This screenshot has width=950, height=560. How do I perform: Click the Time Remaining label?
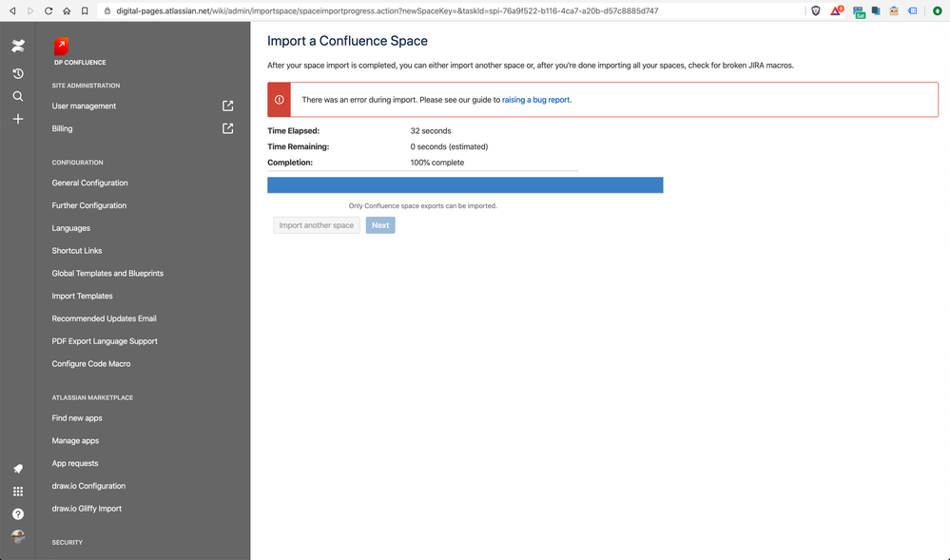(x=298, y=146)
